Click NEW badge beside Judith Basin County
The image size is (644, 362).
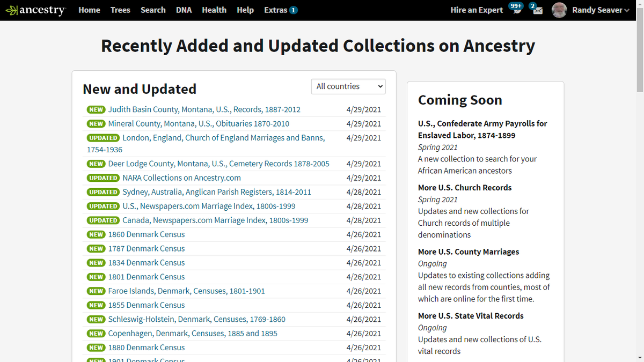(x=97, y=110)
